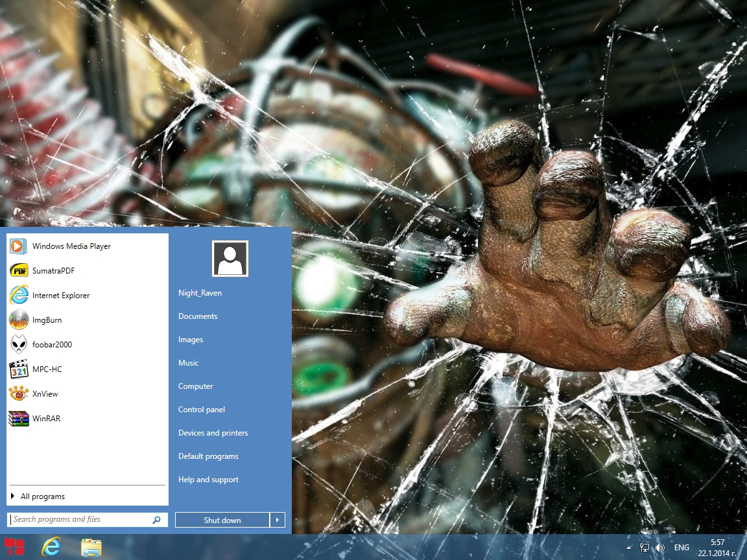Click the foobar2000 alien icon
Viewport: 747px width, 560px height.
[x=19, y=345]
